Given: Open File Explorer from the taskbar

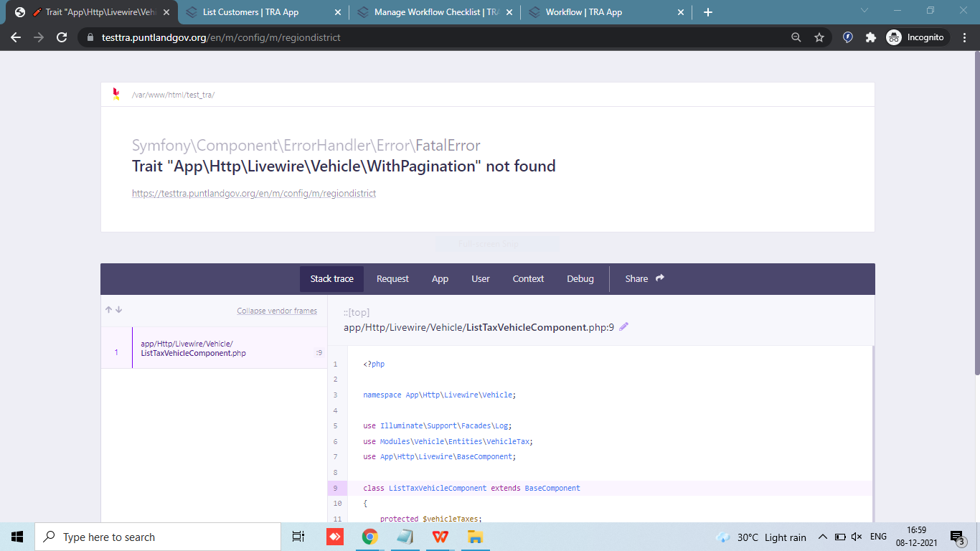Looking at the screenshot, I should [476, 537].
